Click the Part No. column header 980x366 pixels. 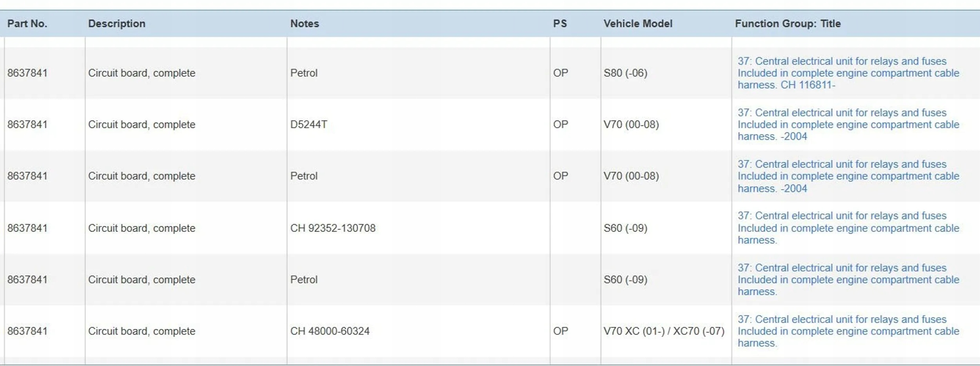coord(27,24)
